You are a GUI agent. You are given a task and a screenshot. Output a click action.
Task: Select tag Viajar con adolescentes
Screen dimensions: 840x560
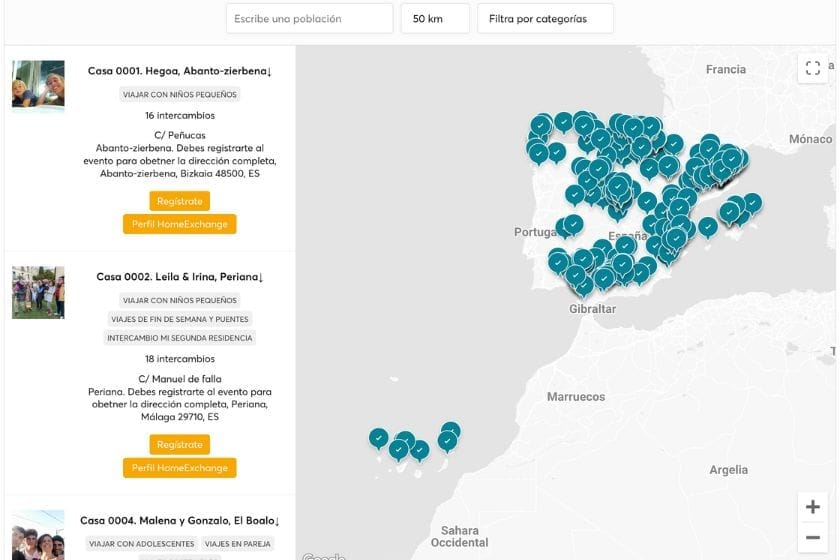(141, 543)
